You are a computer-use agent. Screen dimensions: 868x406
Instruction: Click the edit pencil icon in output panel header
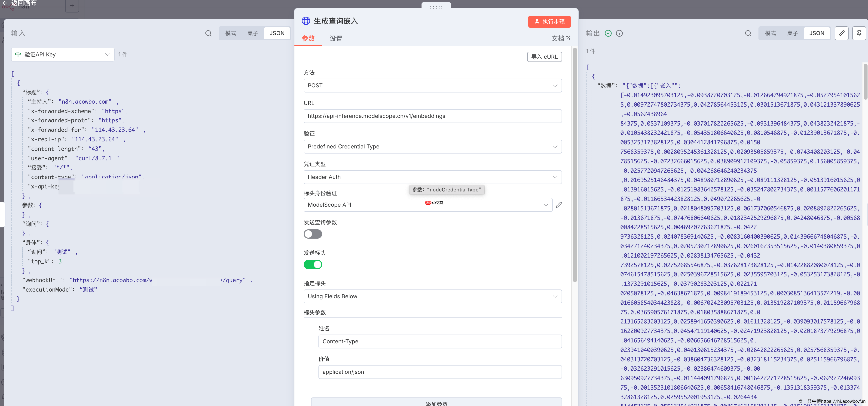[x=841, y=33]
